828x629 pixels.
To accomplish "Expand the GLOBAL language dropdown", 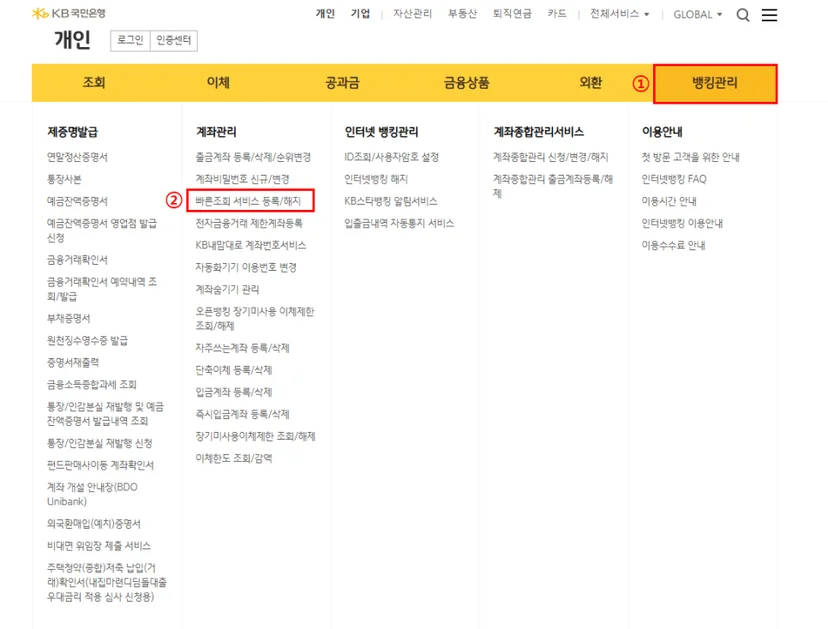I will (698, 15).
